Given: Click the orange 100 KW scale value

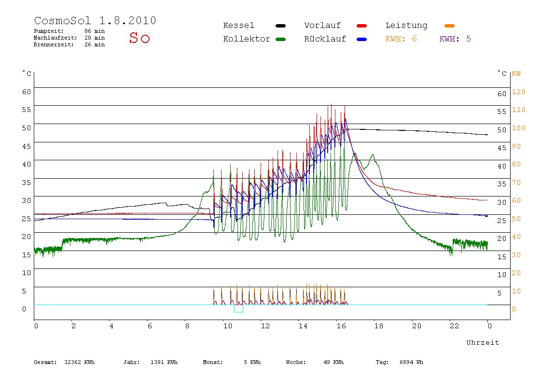Looking at the screenshot, I should coord(519,128).
